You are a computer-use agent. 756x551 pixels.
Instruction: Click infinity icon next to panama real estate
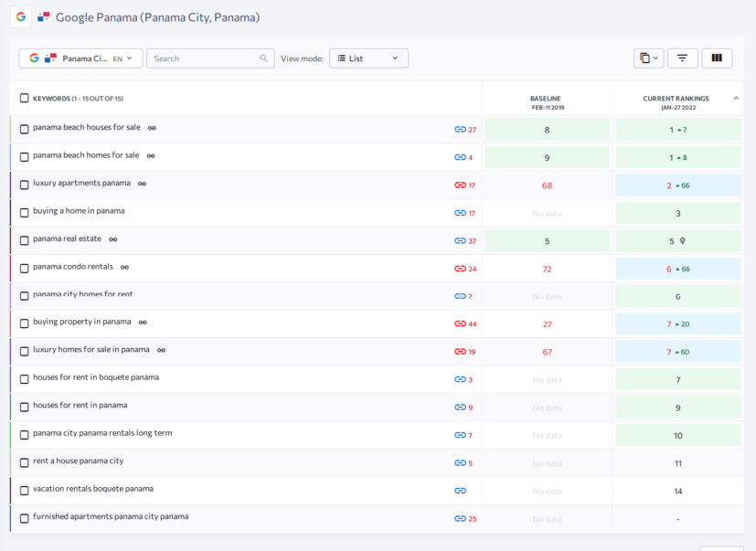click(x=112, y=239)
